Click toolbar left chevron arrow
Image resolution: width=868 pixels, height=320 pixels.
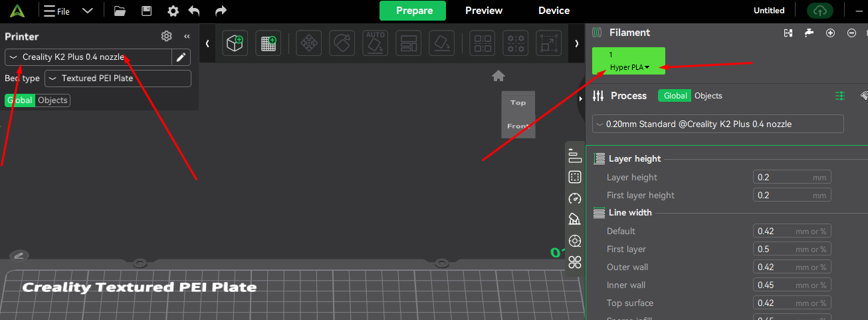(207, 43)
